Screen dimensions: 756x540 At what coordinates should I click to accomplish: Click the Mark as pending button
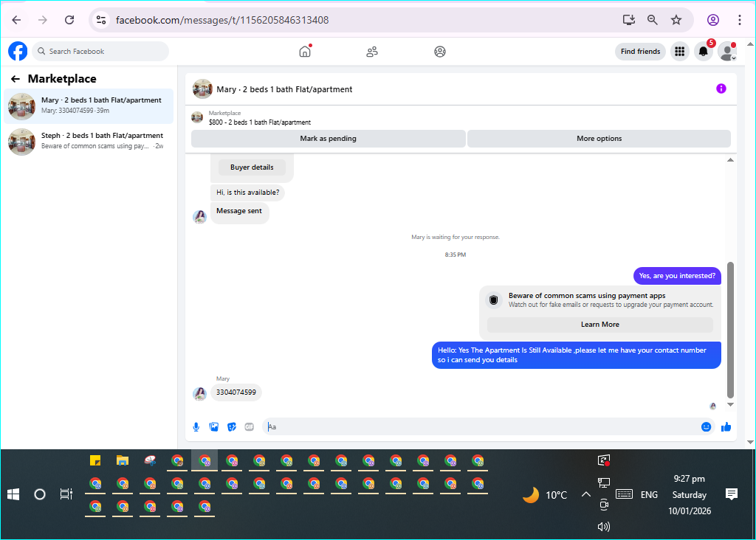coord(329,139)
